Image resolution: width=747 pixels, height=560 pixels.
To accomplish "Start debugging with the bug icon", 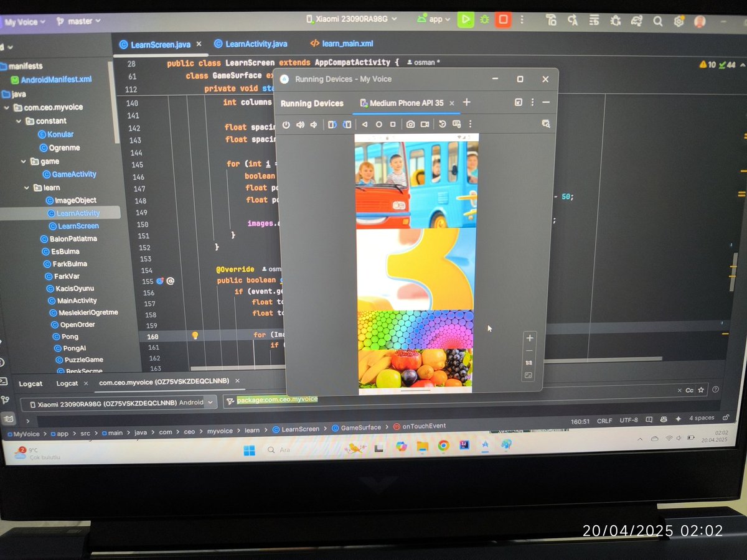I will pyautogui.click(x=484, y=19).
